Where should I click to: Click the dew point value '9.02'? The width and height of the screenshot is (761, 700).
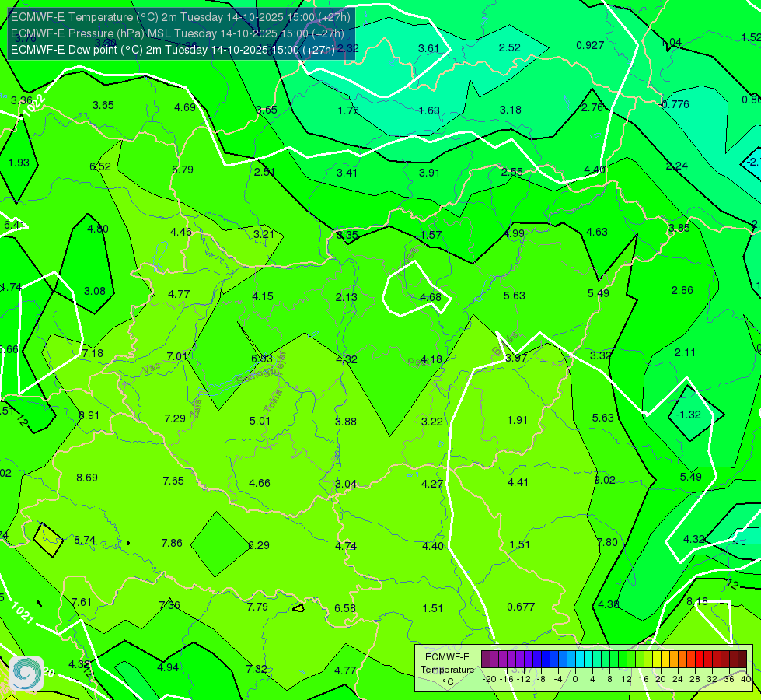coord(605,480)
